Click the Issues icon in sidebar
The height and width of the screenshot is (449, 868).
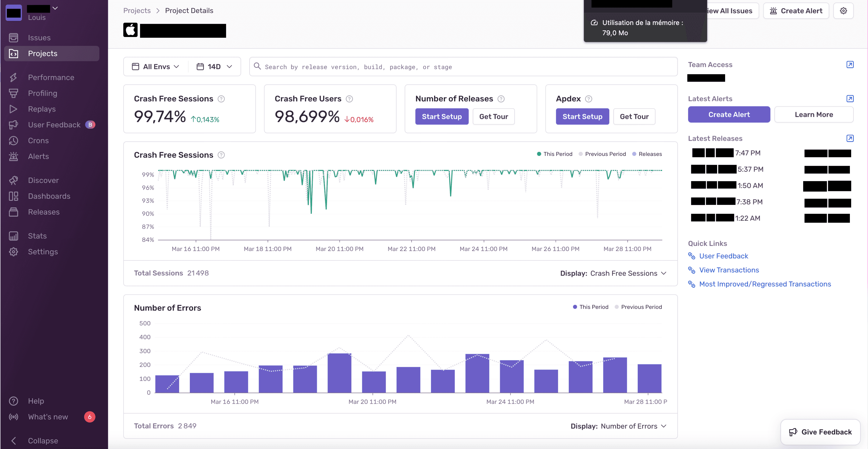click(14, 37)
